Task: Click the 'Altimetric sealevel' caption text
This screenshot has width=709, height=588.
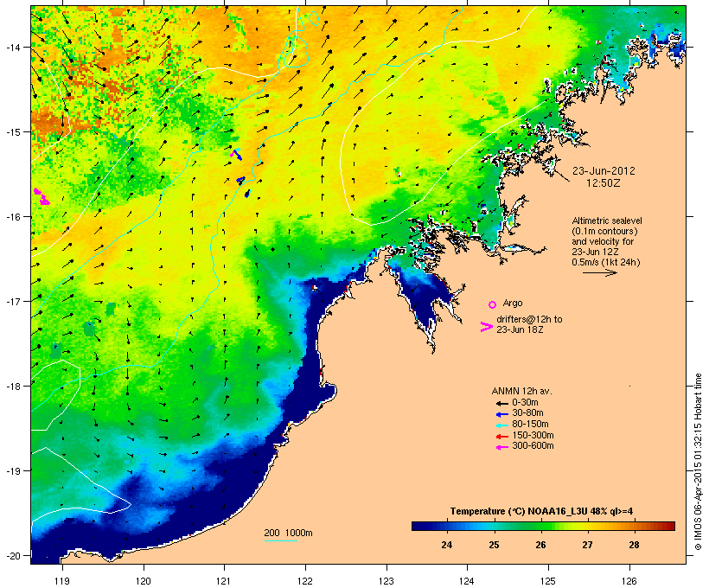Action: click(x=607, y=220)
